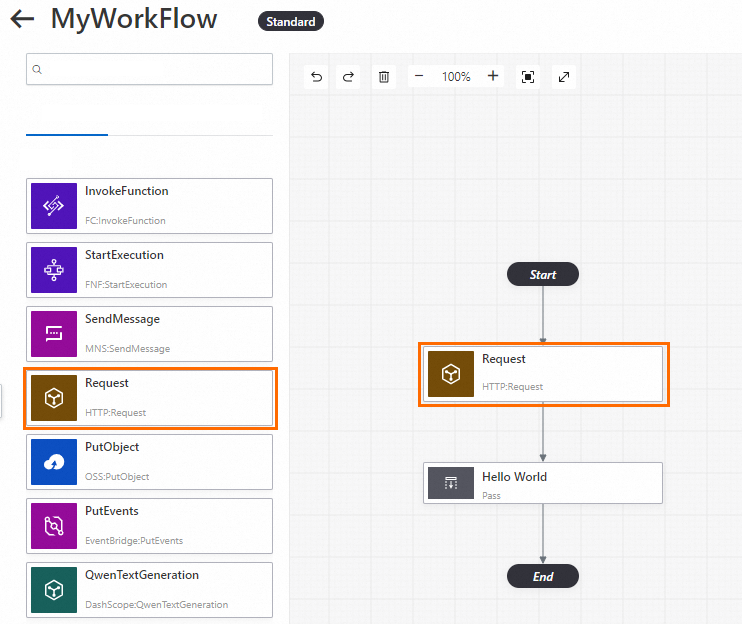
Task: Click the Hello World node icon
Action: [x=451, y=483]
